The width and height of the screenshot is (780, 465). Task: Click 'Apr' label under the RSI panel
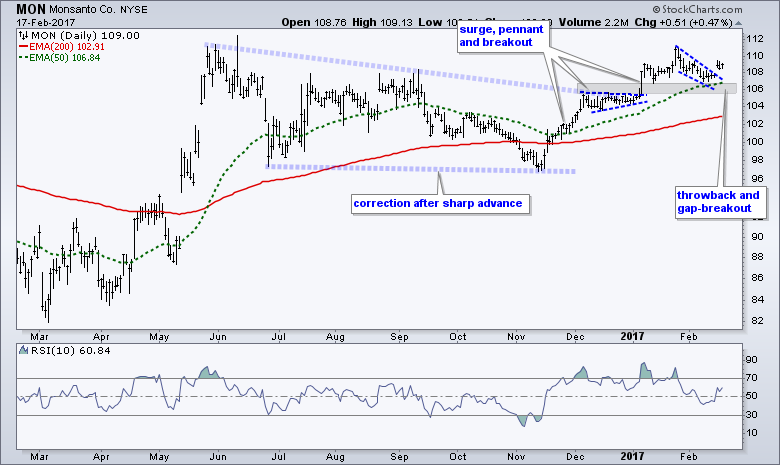pos(101,456)
